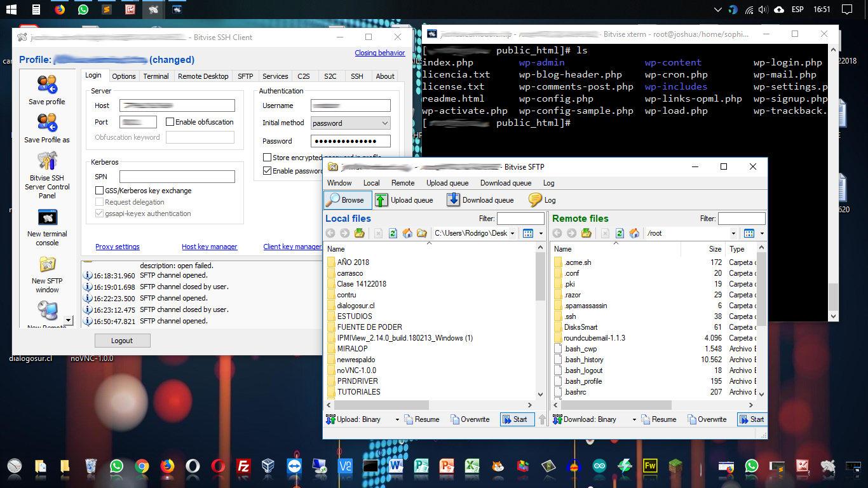Screen dimensions: 868x488
Task: Click the Download Start button
Action: point(752,419)
